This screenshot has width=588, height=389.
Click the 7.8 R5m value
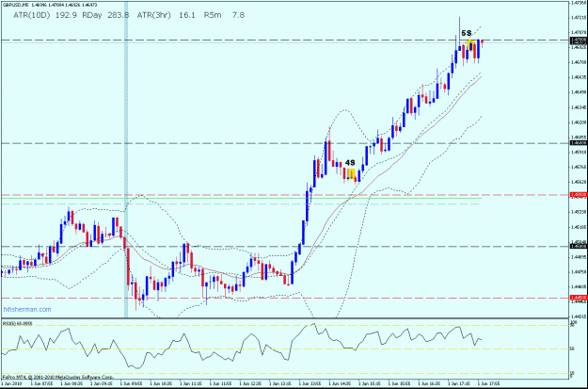click(238, 15)
